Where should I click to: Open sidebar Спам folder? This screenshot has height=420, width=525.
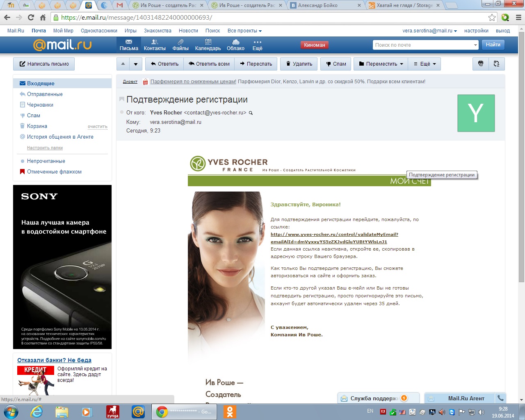click(34, 115)
